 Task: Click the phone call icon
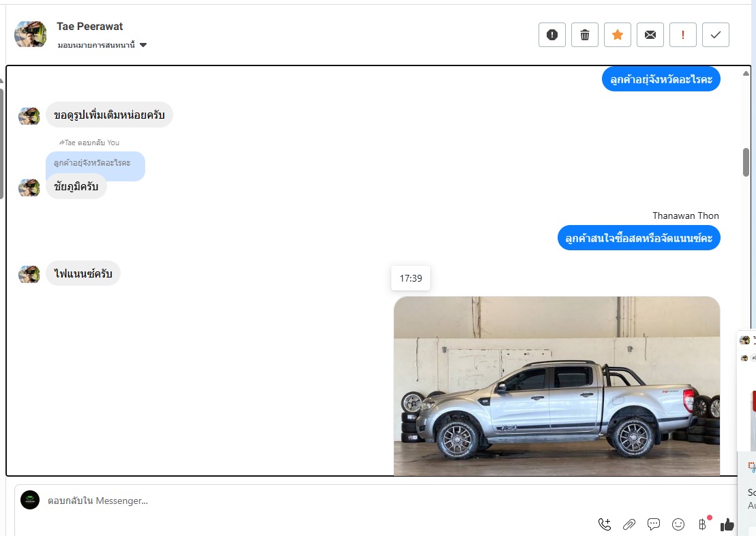tap(605, 524)
